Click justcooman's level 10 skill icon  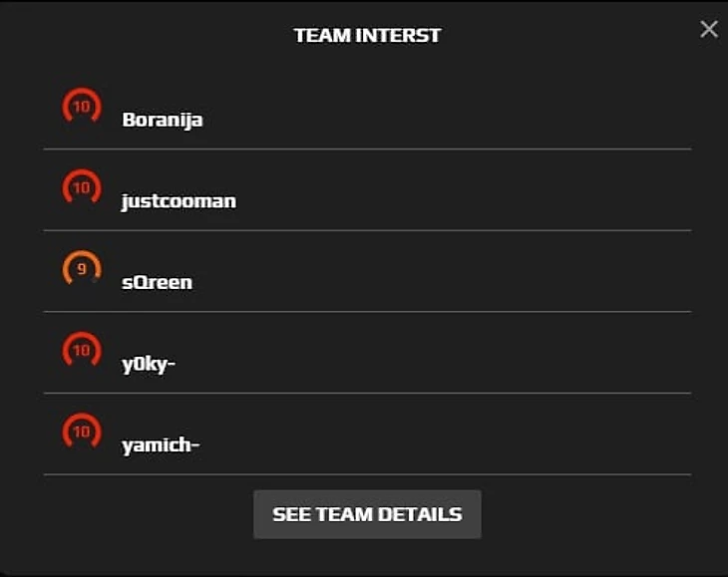[x=82, y=188]
